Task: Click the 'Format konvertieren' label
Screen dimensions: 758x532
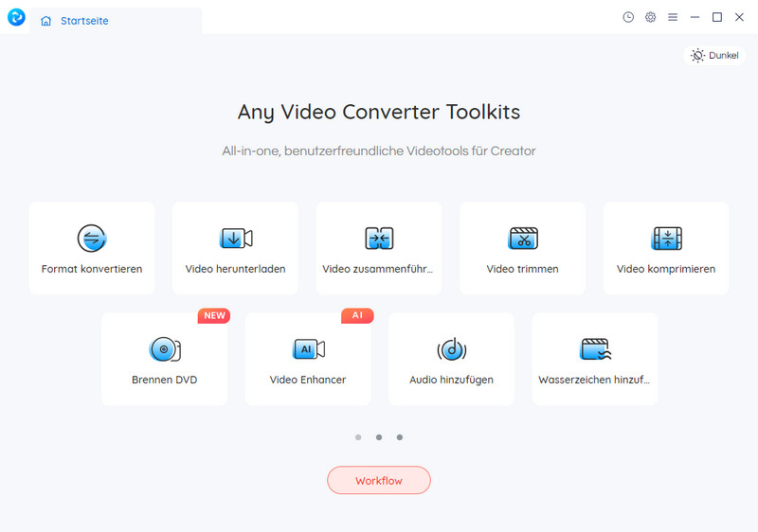Action: [x=92, y=269]
